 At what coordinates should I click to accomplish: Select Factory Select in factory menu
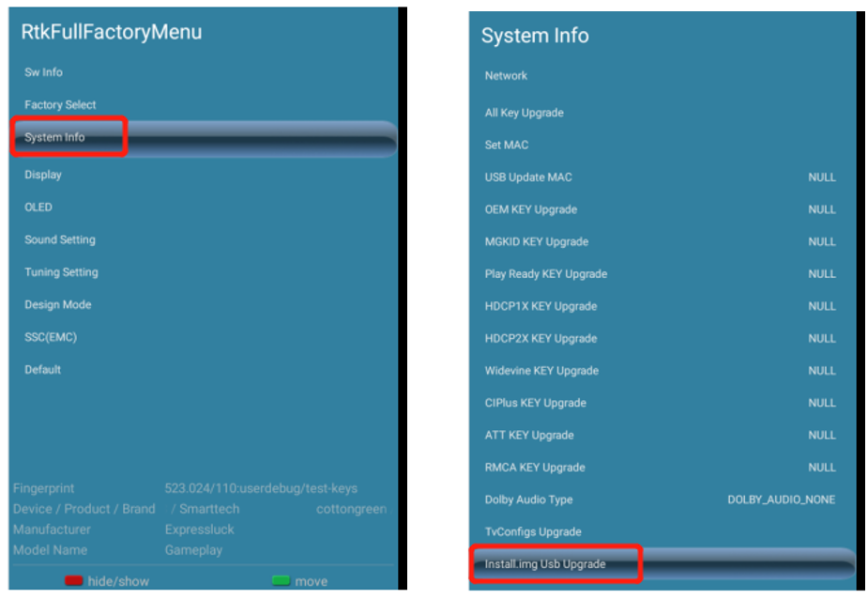[x=60, y=105]
